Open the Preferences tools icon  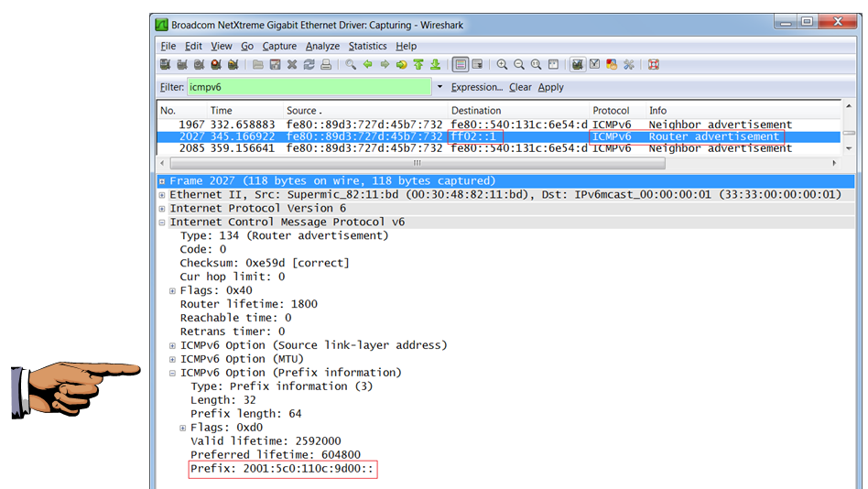click(629, 65)
